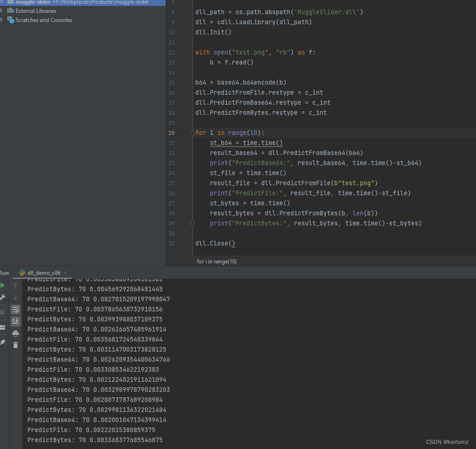Rerun dll_demo_x86 with the green play icon
Image resolution: width=476 pixels, height=449 pixels.
[x=2, y=285]
